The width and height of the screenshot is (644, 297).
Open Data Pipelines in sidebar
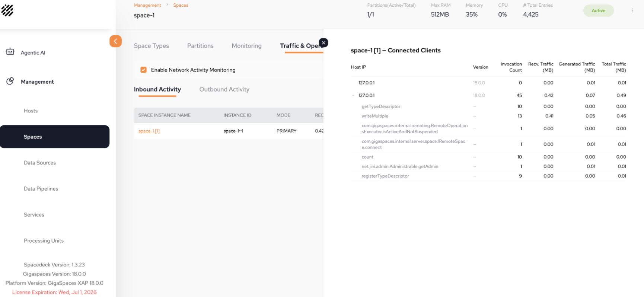[41, 189]
